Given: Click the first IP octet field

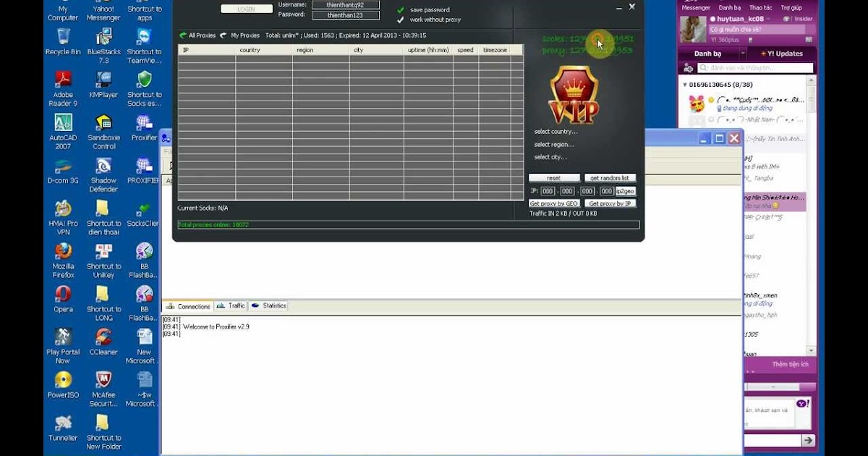Looking at the screenshot, I should pos(548,191).
